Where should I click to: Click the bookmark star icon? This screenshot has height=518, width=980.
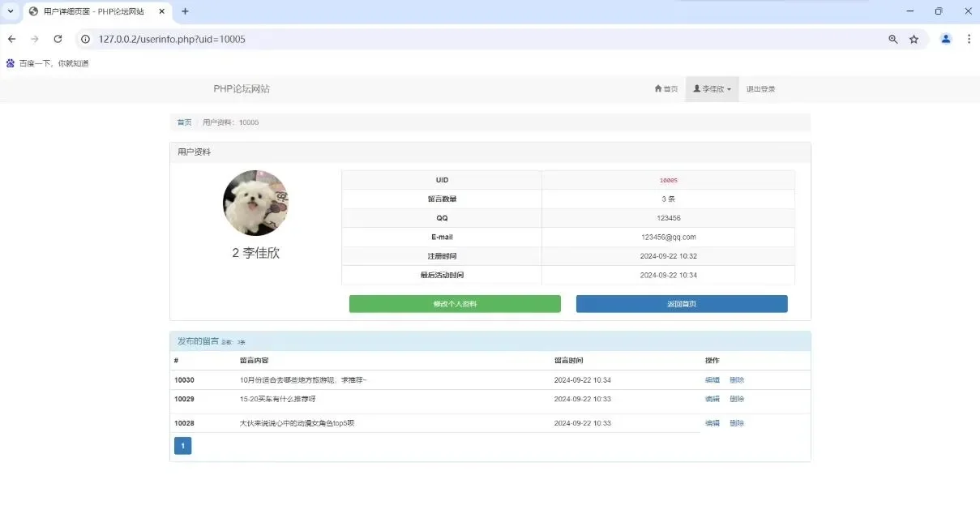tap(914, 38)
